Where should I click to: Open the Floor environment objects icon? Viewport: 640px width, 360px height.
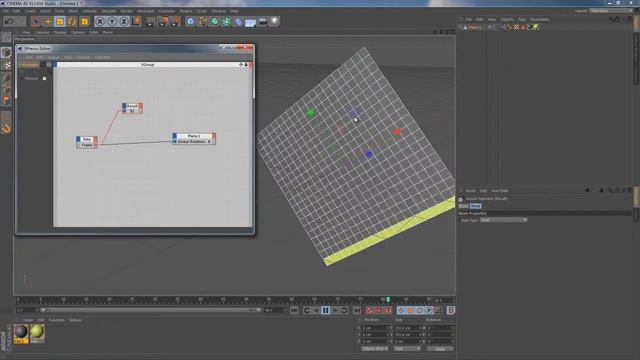point(251,22)
